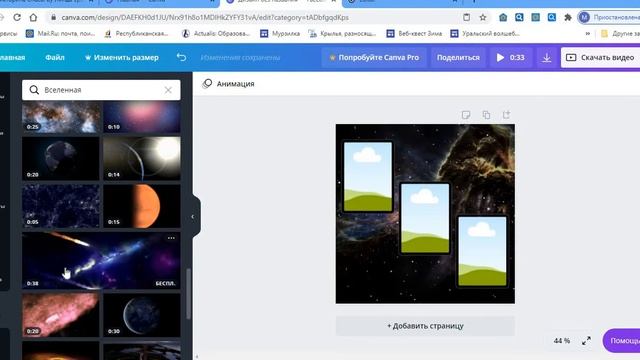The width and height of the screenshot is (640, 360).
Task: Click the browser reload icon
Action: pyautogui.click(x=17, y=18)
